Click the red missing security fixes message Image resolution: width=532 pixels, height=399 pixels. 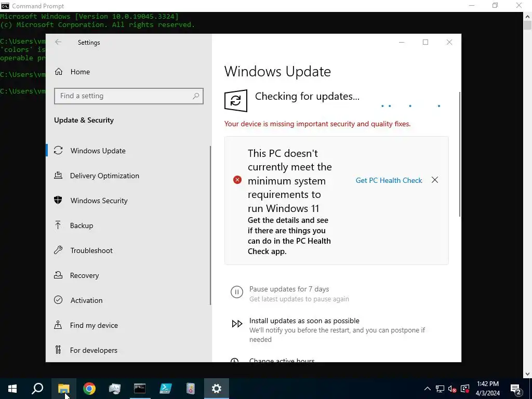click(317, 124)
